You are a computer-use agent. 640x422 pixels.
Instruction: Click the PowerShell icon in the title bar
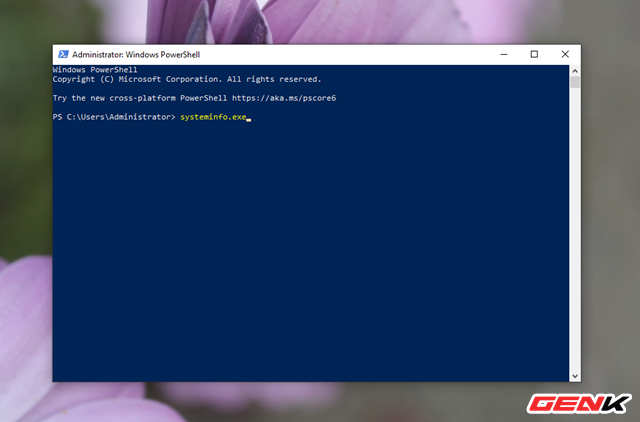[x=63, y=54]
